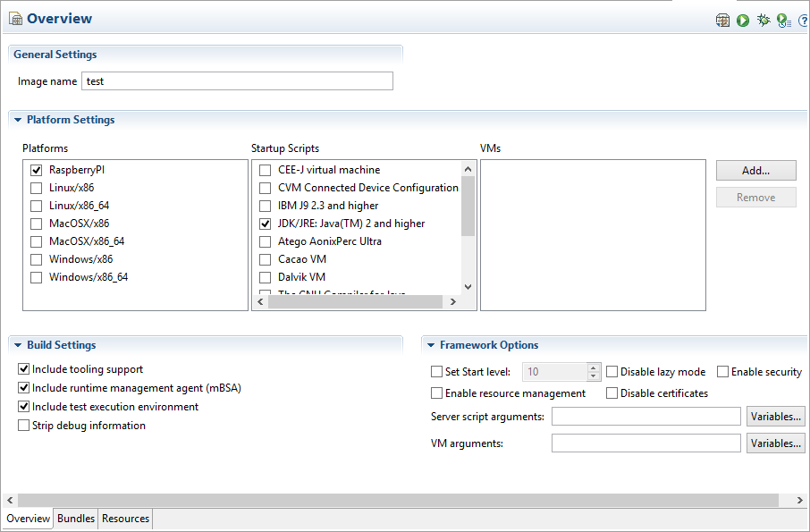Open the profile run icon with clock
This screenshot has height=532, width=810.
tap(783, 20)
